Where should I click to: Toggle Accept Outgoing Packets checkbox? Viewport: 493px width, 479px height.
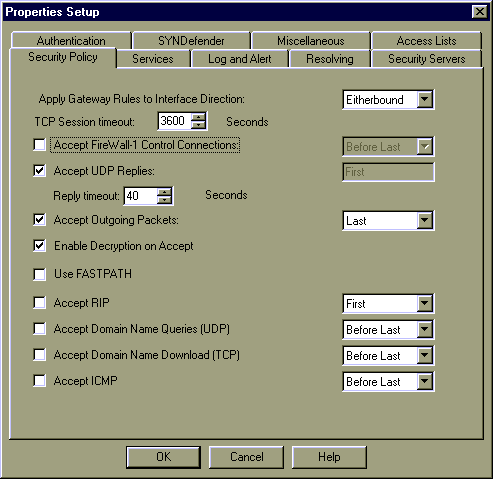coord(40,220)
